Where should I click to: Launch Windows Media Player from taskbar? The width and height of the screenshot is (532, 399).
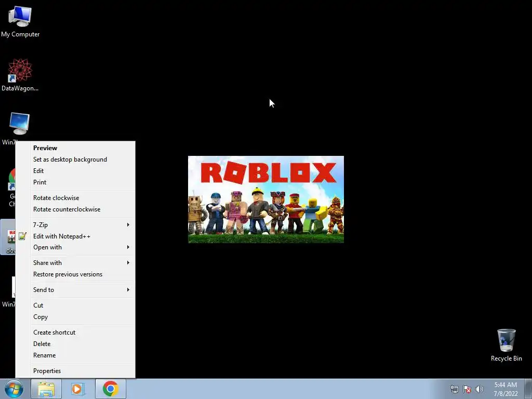78,389
